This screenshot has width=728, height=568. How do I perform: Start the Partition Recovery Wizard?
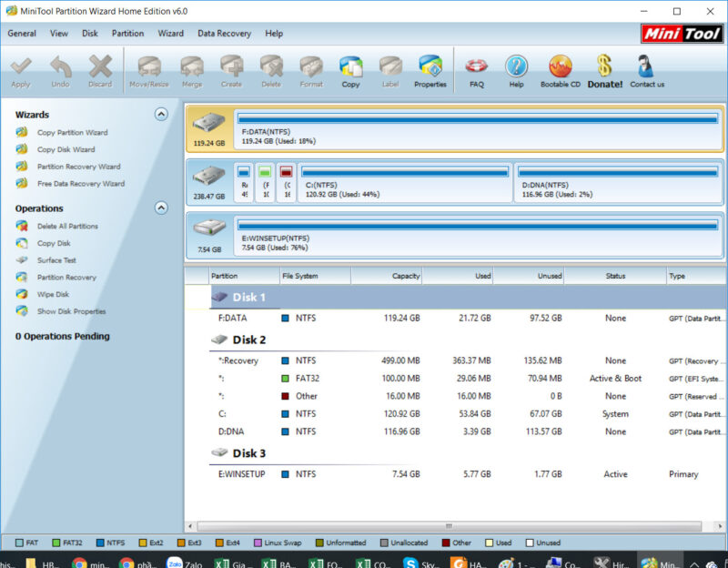coord(78,167)
